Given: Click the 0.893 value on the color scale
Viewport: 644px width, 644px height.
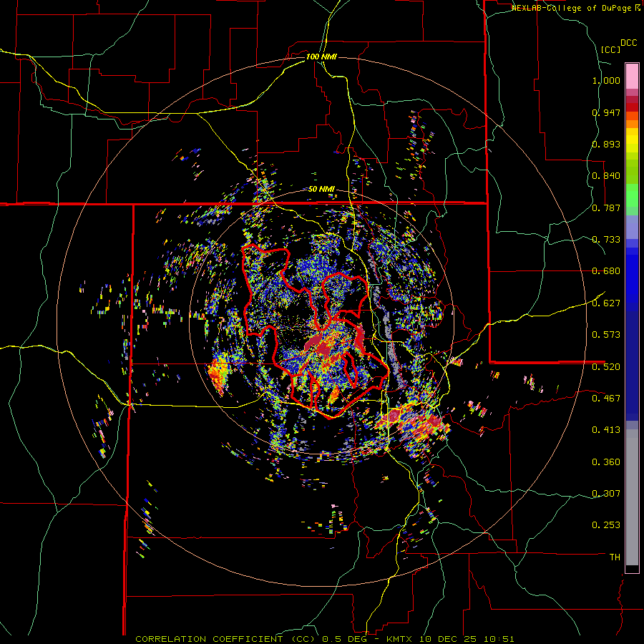Looking at the screenshot, I should (606, 144).
